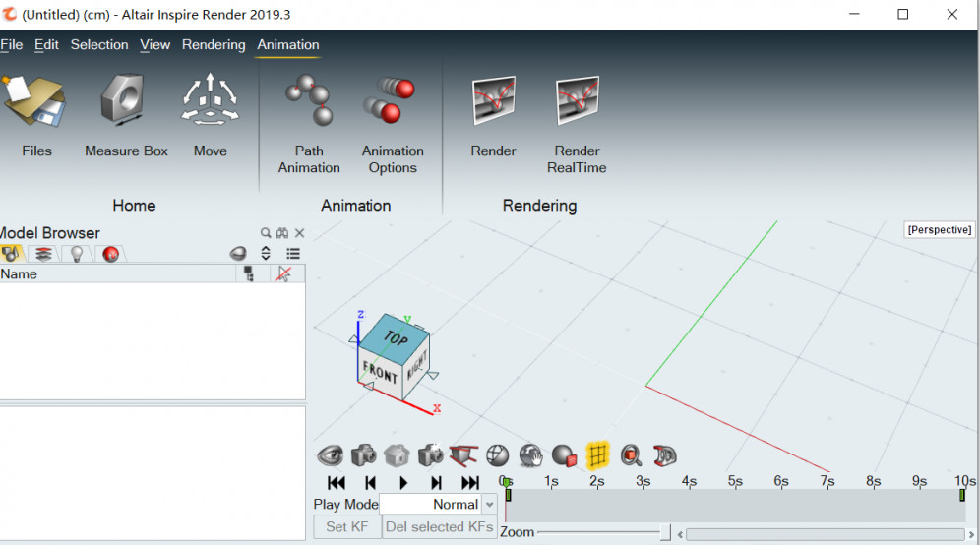Select the Measure Box tool
The width and height of the screenshot is (980, 545).
(123, 98)
